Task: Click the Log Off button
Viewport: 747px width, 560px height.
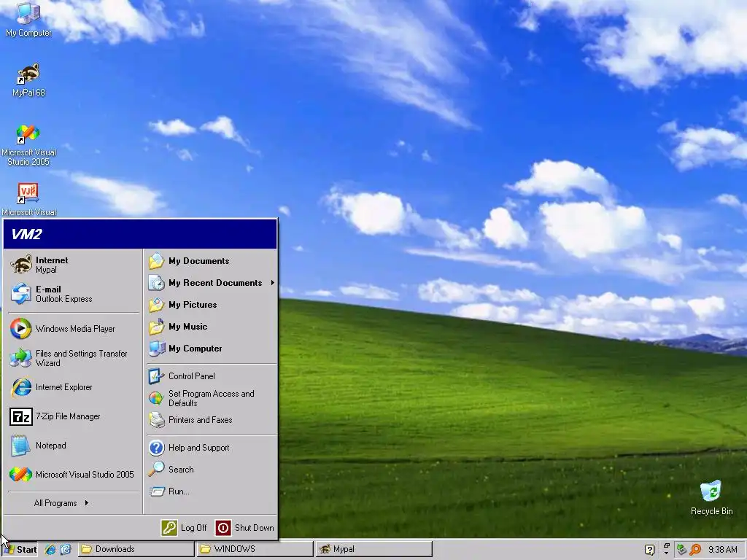Action: (184, 528)
